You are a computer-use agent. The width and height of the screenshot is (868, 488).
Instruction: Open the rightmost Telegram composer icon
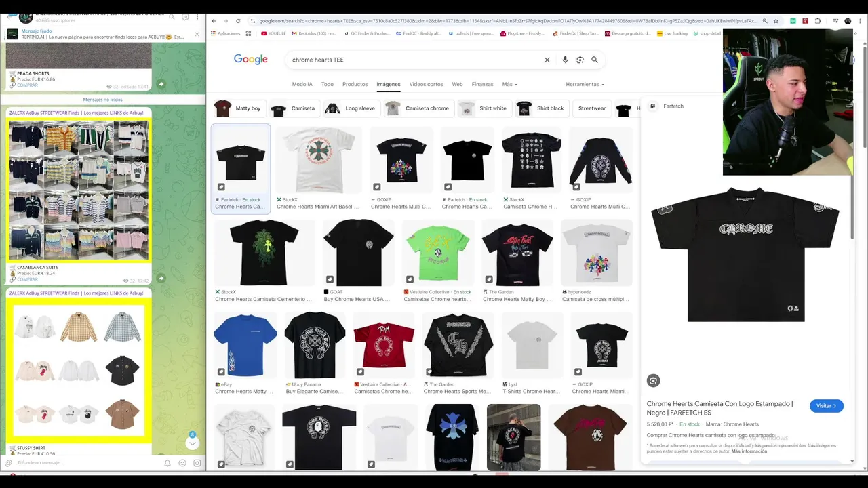point(197,463)
